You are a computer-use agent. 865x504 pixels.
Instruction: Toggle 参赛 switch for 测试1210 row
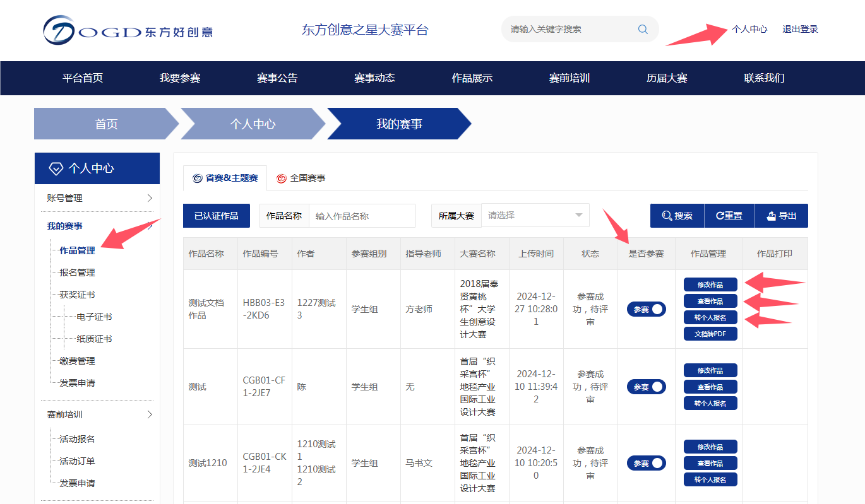point(646,463)
